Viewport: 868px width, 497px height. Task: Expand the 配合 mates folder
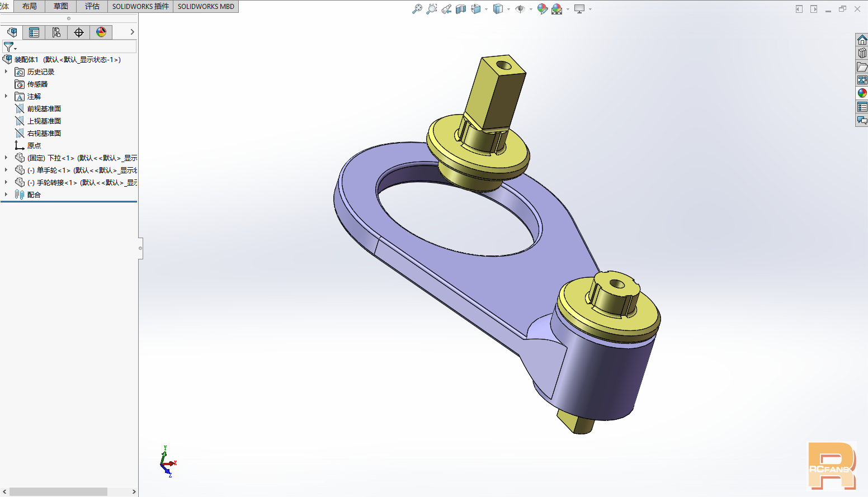point(6,195)
